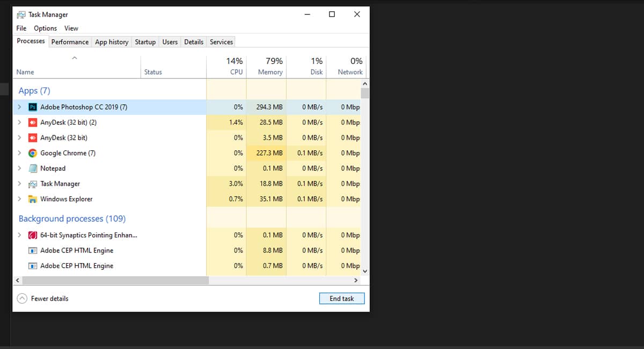Click the Adobe CEP HTML Engine icon
644x349 pixels.
(33, 250)
